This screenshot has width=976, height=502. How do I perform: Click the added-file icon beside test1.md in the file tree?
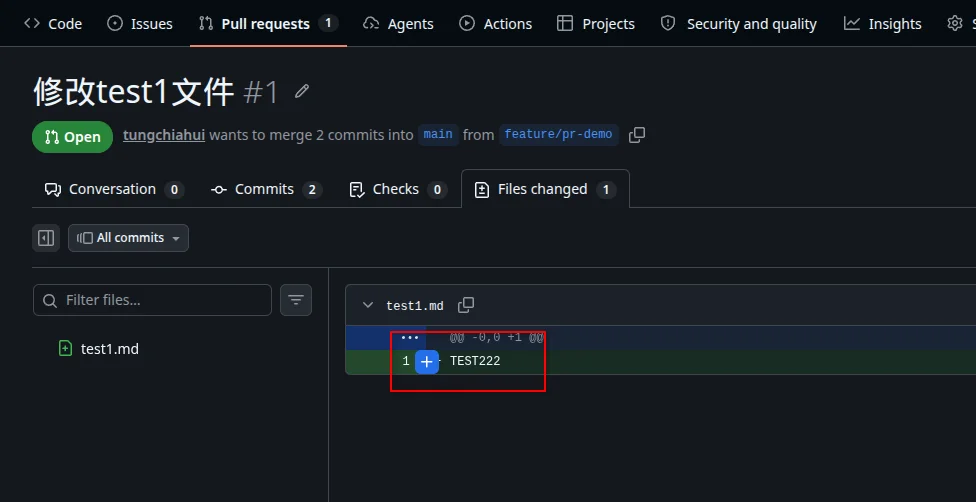point(65,348)
